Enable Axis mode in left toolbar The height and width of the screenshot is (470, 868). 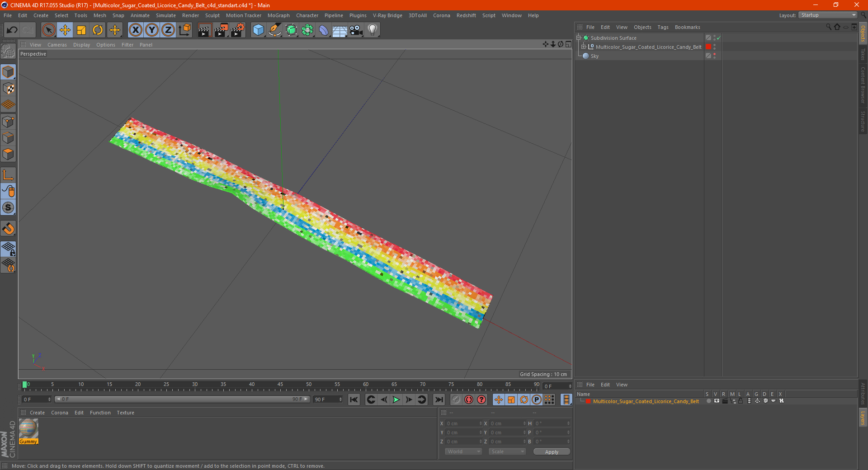pos(8,175)
